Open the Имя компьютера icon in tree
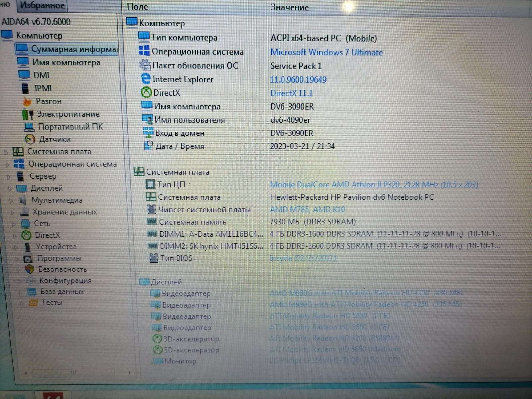The height and width of the screenshot is (399, 532). point(23,62)
